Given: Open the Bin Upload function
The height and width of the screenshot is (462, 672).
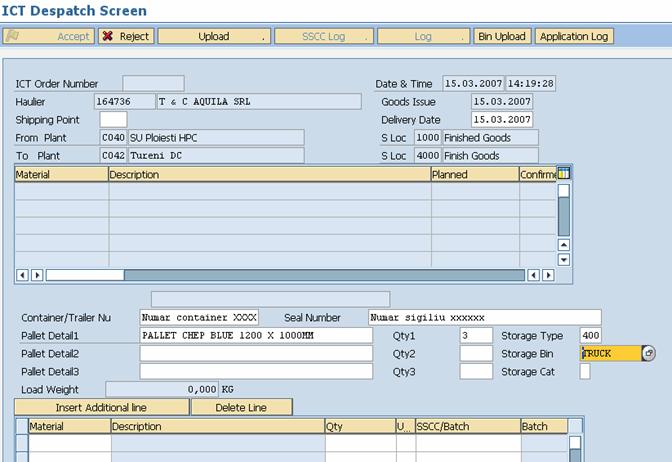Looking at the screenshot, I should [x=502, y=36].
